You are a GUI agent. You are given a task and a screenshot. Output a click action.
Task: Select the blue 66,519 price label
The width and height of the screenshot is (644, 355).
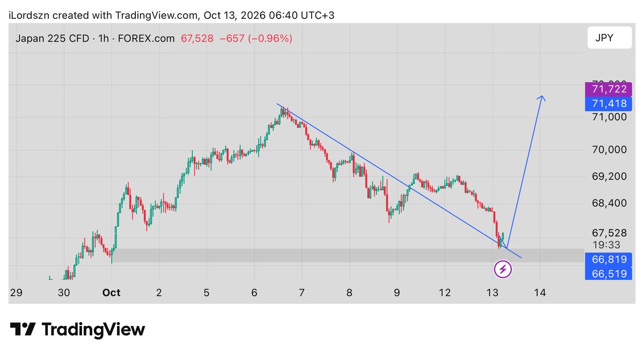tap(609, 273)
